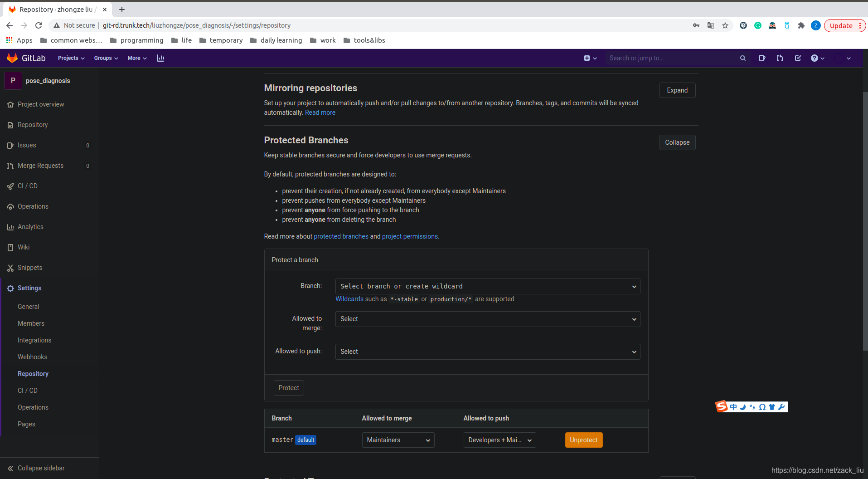The image size is (868, 479).
Task: Bookmark this page with the star icon
Action: pyautogui.click(x=725, y=25)
